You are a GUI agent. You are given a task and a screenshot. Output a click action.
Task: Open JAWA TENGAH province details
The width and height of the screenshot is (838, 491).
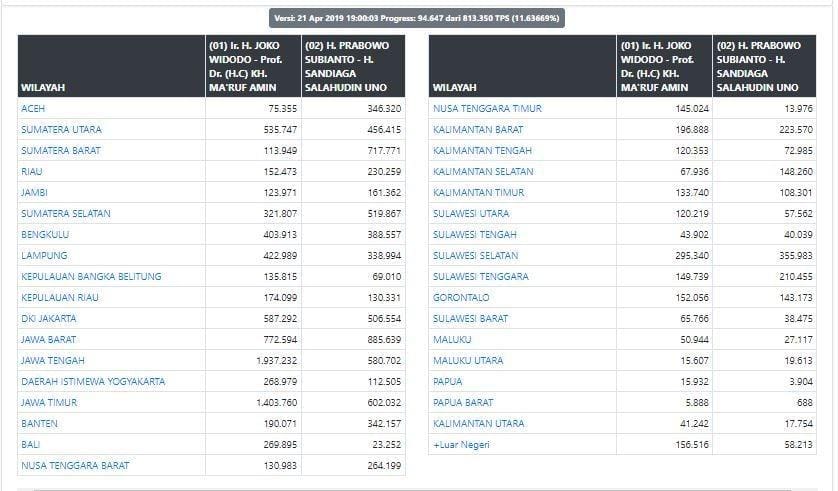(53, 360)
